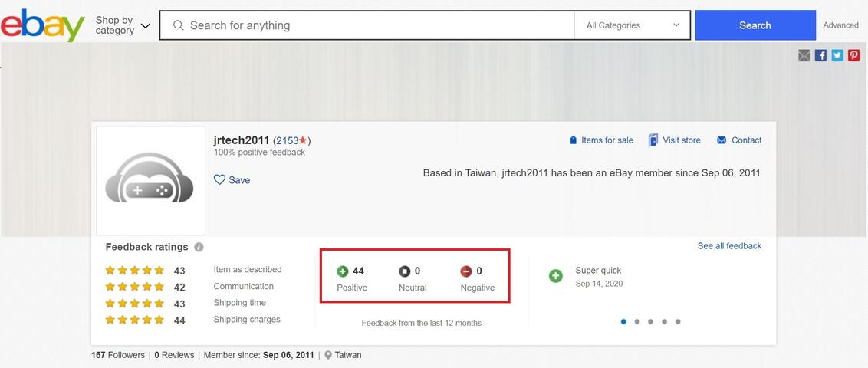
Task: Open the Contact link
Action: (x=746, y=140)
